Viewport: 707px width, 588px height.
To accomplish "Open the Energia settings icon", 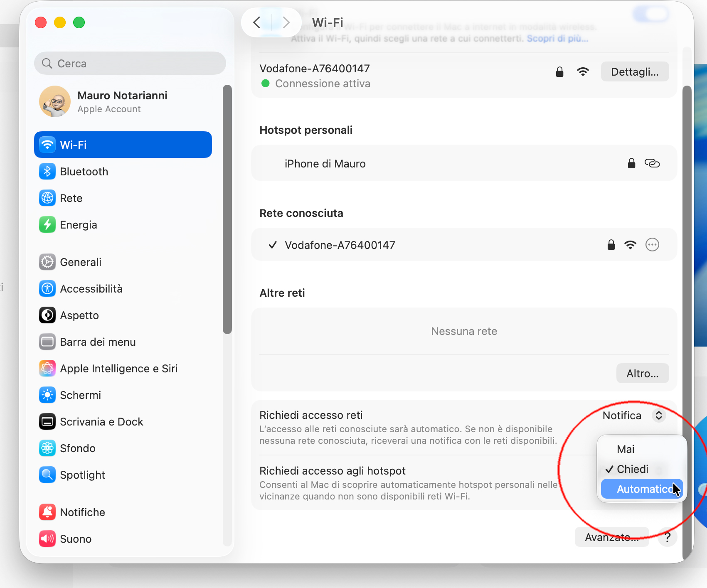I will point(47,224).
